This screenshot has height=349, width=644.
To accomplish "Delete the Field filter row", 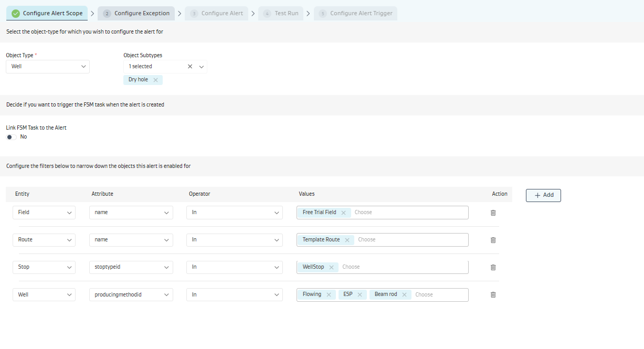I will pos(493,213).
